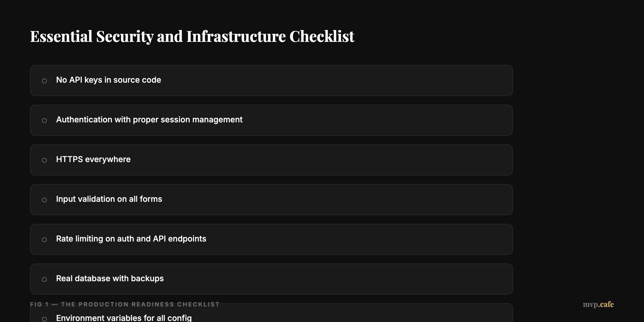Tick the checkbox for "Rate limiting on auth and API endpoints"
The height and width of the screenshot is (322, 644).
(45, 239)
